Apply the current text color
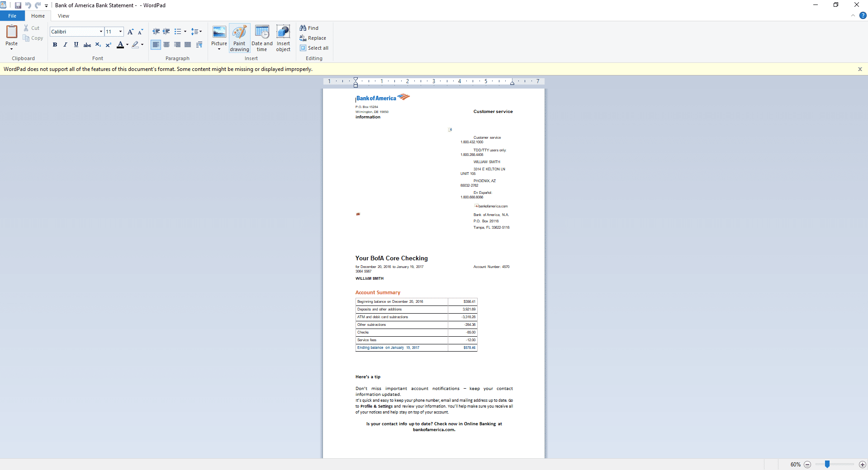Image resolution: width=868 pixels, height=470 pixels. [120, 45]
